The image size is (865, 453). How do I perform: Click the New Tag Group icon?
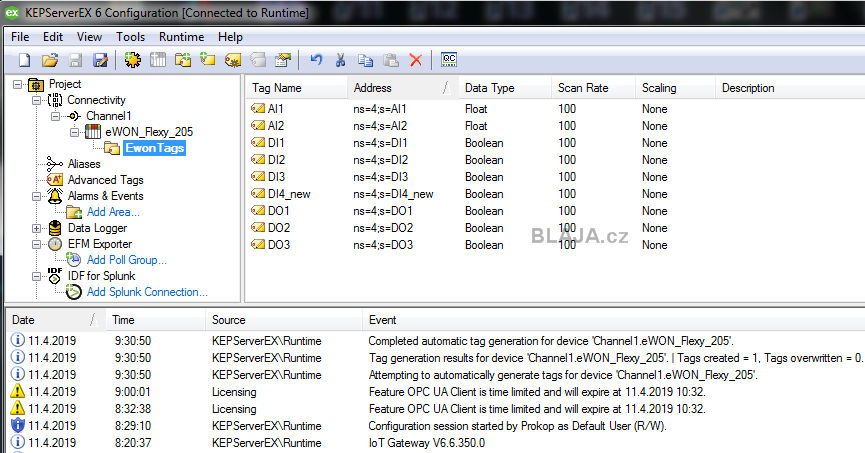coord(183,60)
